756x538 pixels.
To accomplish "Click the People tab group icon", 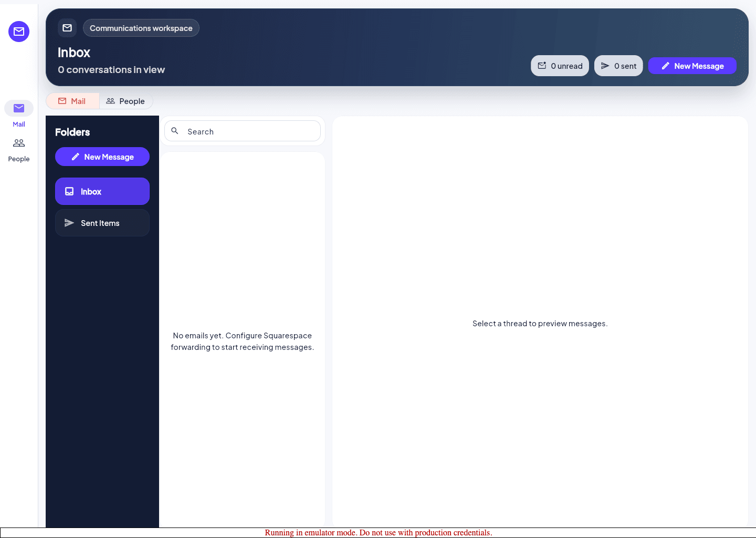I will click(110, 101).
